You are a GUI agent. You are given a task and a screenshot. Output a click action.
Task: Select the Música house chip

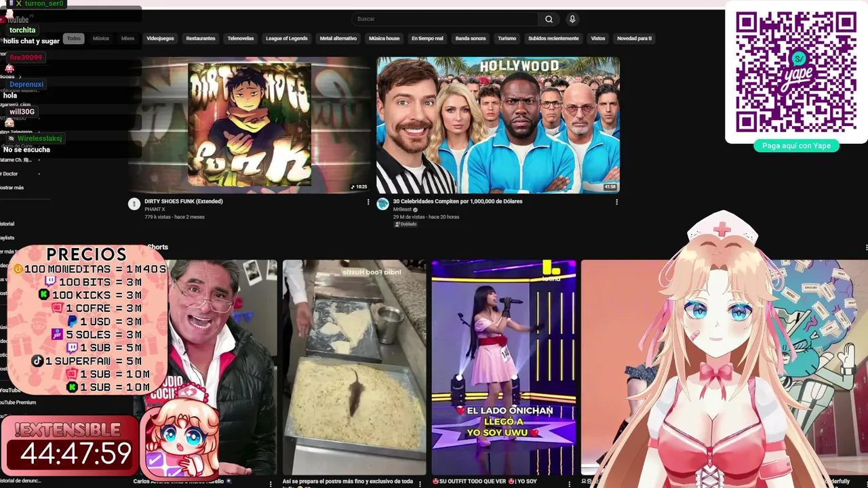tap(384, 39)
